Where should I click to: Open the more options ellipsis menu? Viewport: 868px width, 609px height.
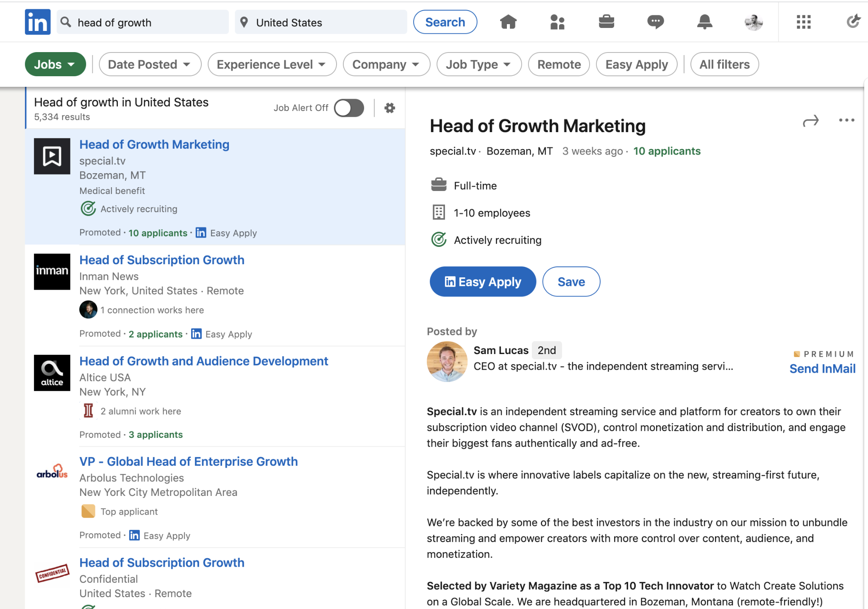coord(846,120)
